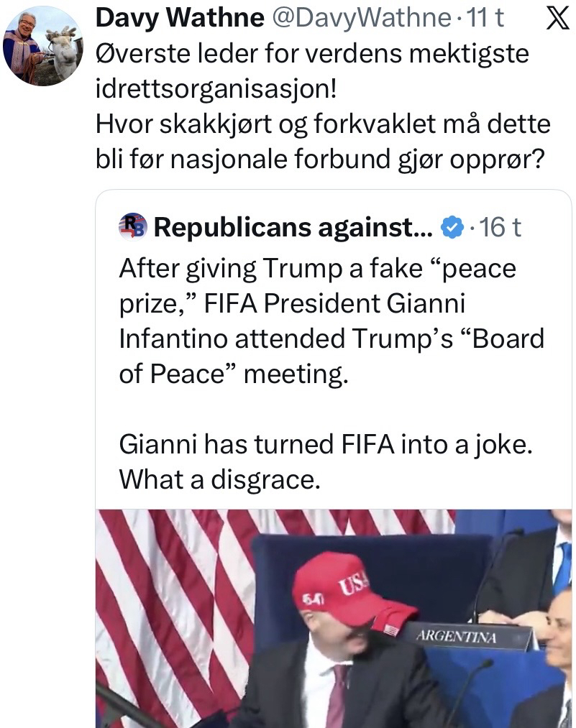Click the 11 t post timestamp
576x728 pixels.
tap(485, 19)
